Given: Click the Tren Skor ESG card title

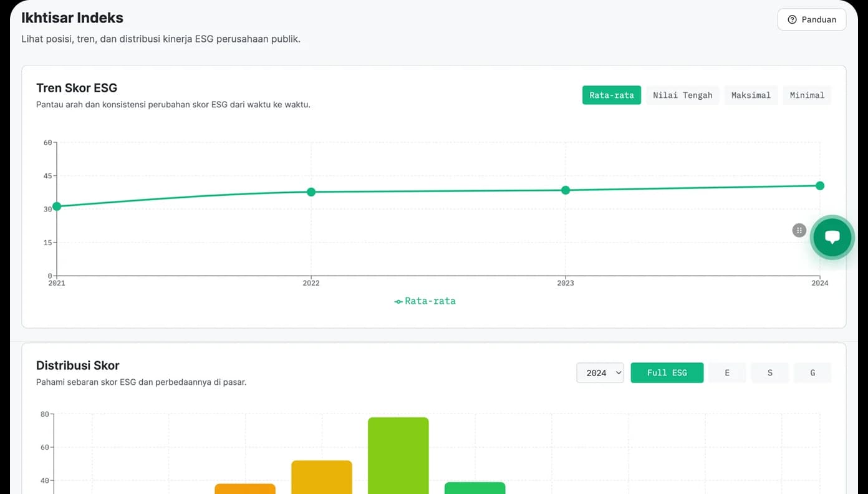Looking at the screenshot, I should 77,88.
